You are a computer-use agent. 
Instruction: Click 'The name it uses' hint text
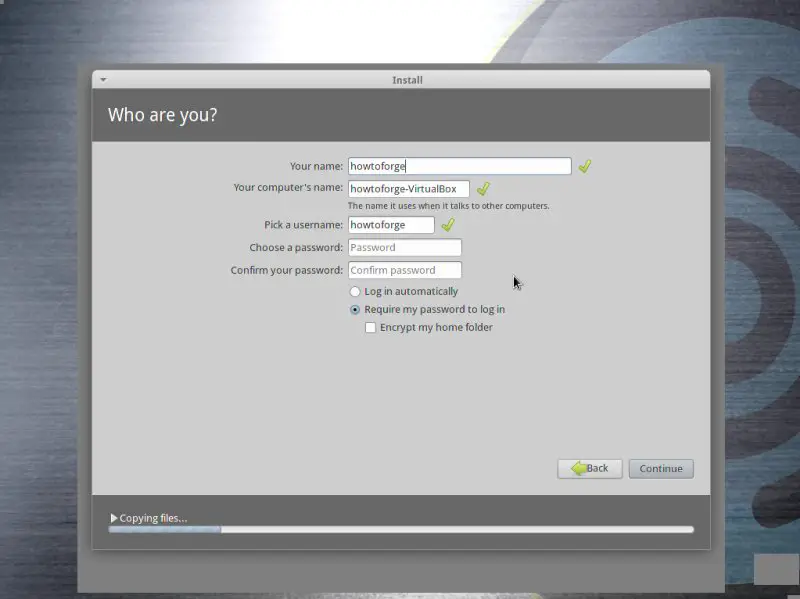(x=448, y=206)
